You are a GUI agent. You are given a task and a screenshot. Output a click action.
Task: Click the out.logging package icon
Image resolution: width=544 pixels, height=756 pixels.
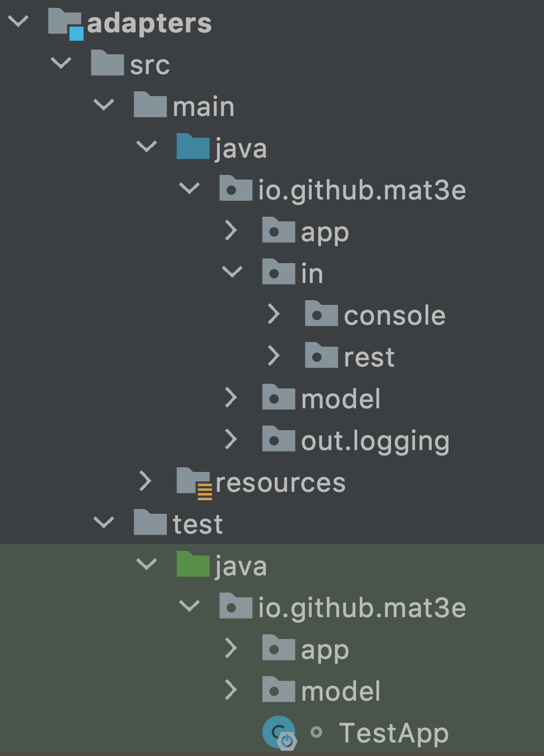point(278,440)
